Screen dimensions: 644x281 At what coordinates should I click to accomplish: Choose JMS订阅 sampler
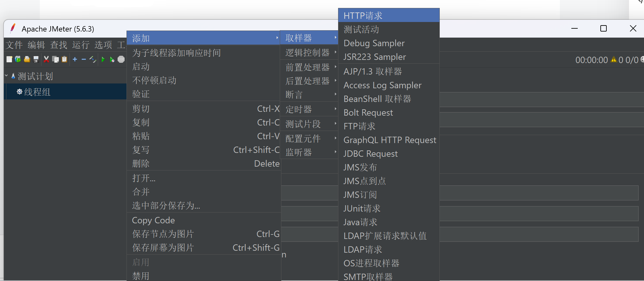pos(389,195)
